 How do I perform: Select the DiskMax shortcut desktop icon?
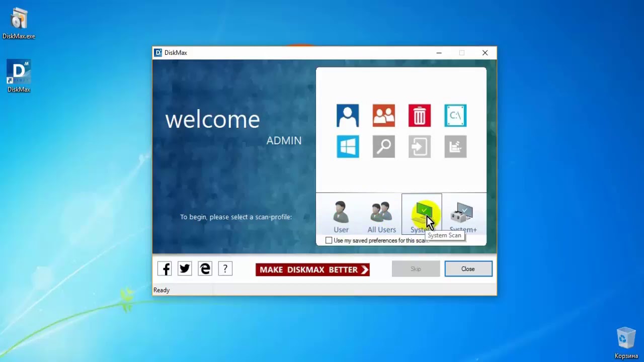pyautogui.click(x=19, y=76)
